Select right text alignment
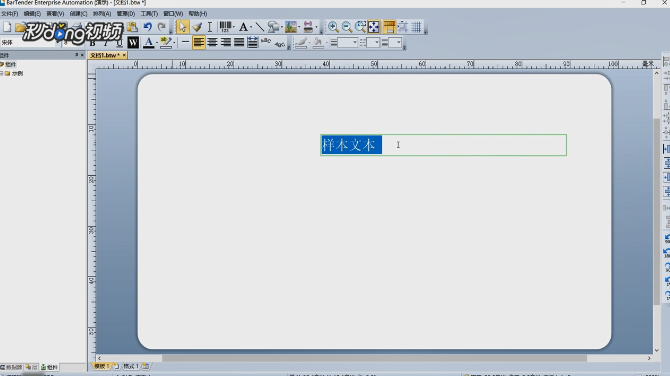This screenshot has height=376, width=670. 226,42
